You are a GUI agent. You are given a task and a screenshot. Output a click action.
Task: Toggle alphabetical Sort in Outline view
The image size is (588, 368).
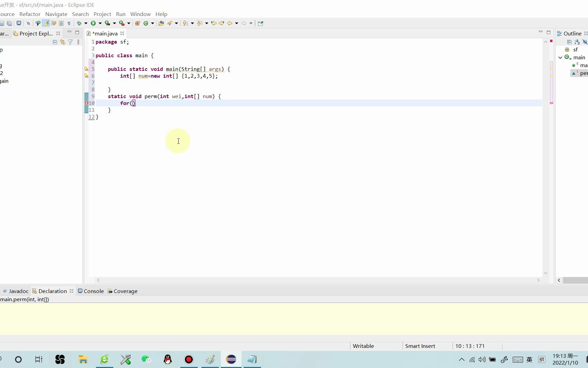(x=577, y=42)
